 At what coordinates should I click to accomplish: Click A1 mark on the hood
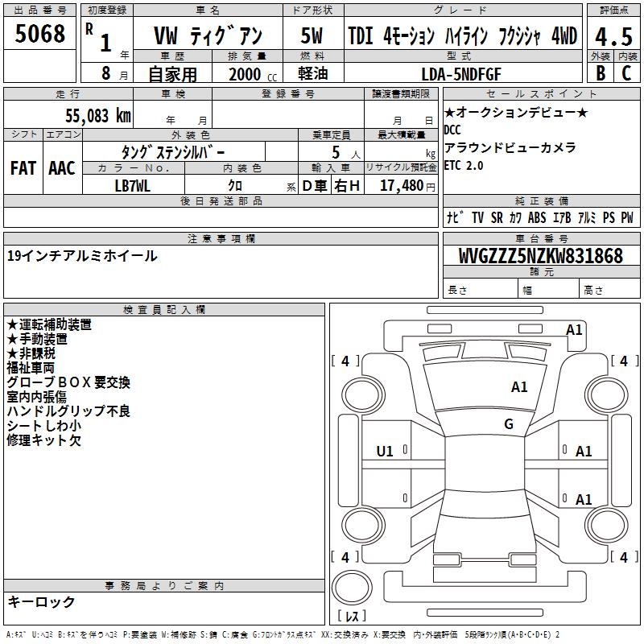click(x=519, y=386)
